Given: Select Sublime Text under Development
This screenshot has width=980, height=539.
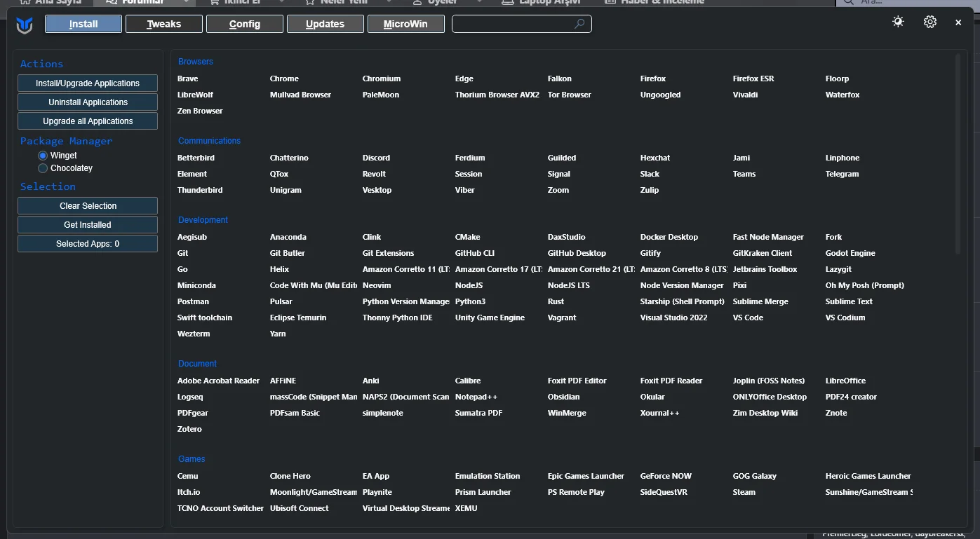Looking at the screenshot, I should (849, 301).
